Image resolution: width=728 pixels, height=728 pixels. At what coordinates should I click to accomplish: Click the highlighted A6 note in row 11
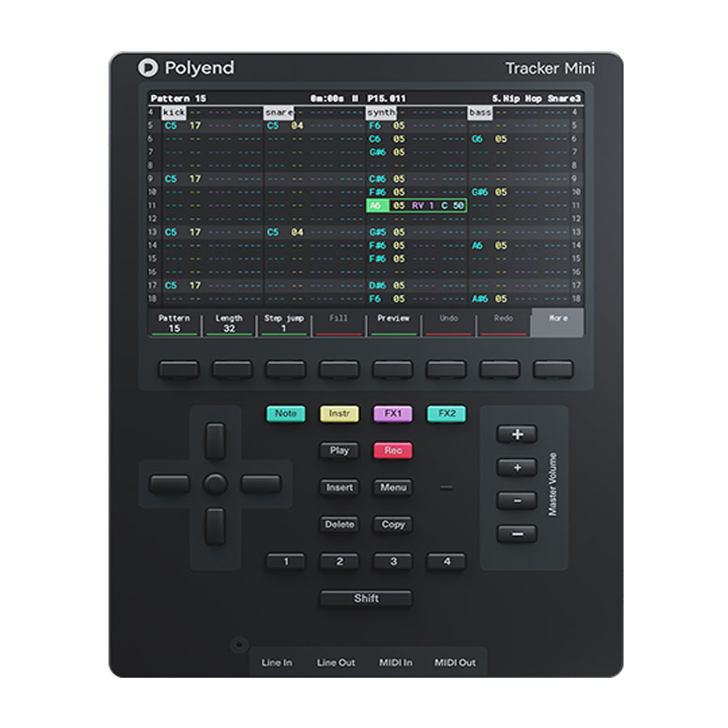click(376, 205)
